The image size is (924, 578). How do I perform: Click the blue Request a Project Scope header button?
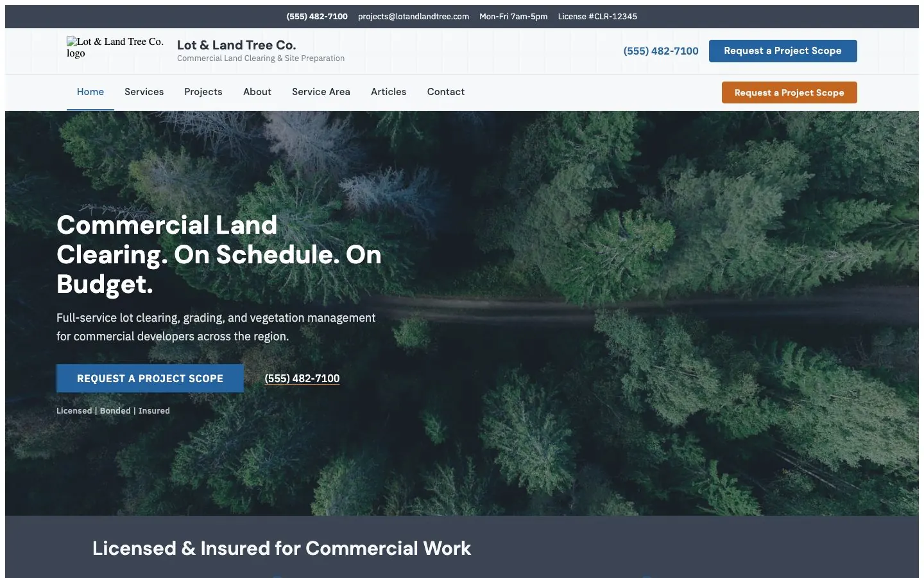783,51
